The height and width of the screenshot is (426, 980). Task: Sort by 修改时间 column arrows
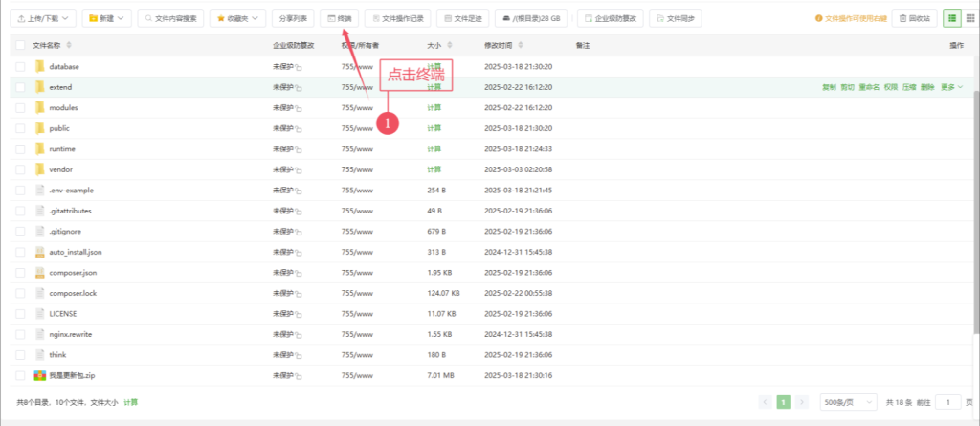point(522,46)
